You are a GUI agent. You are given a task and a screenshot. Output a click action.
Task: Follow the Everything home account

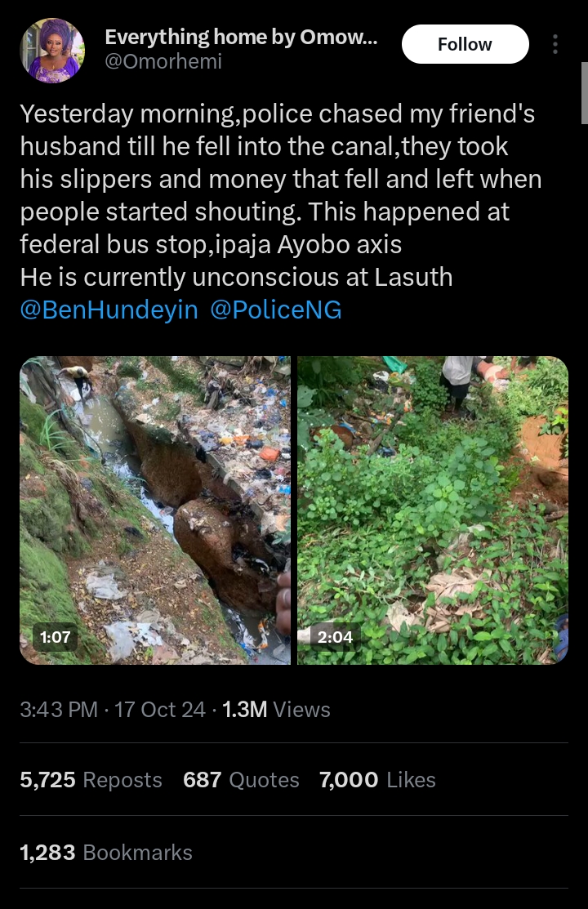click(465, 44)
